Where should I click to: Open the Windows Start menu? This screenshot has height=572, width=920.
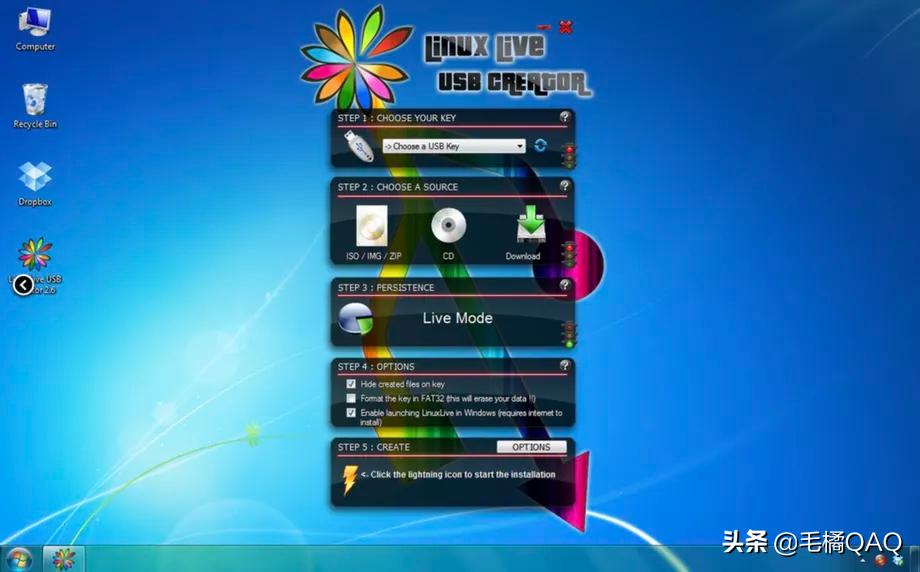19,559
